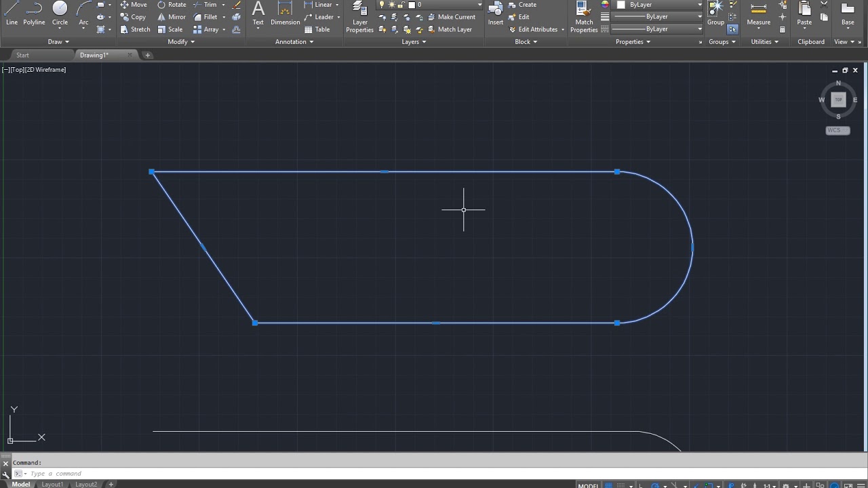Click the Erase icon in Modify panel
Image resolution: width=868 pixels, height=488 pixels.
pos(236,5)
